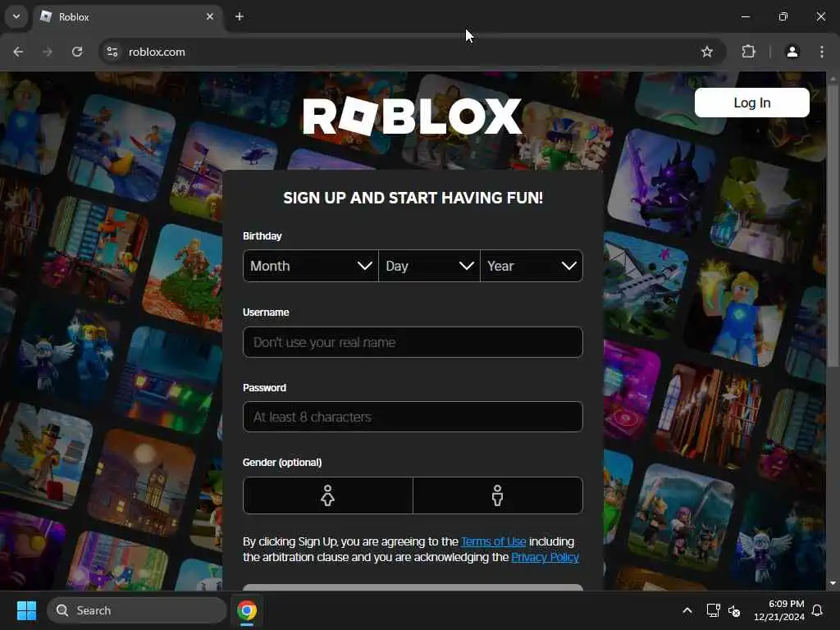The width and height of the screenshot is (840, 630).
Task: Open the Terms of Use link
Action: (x=493, y=541)
